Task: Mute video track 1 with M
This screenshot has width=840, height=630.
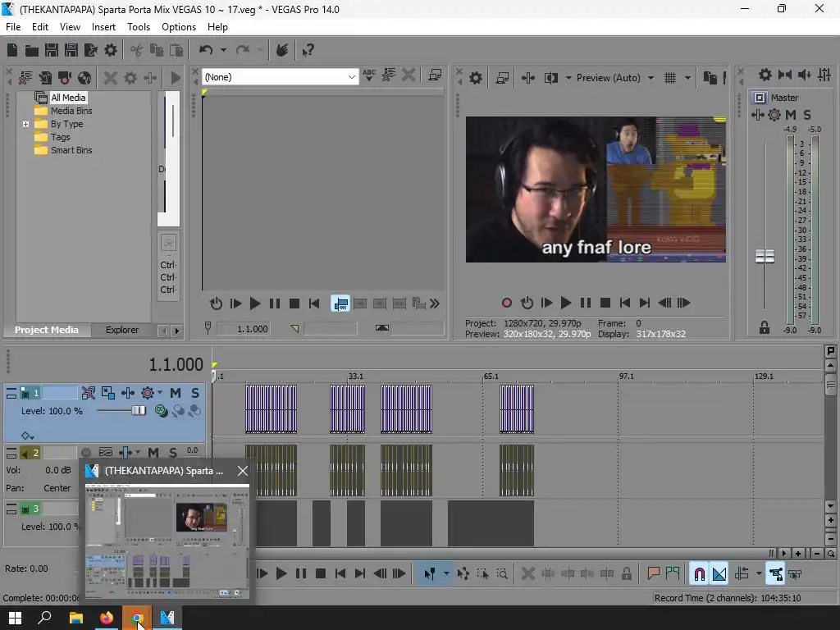Action: tap(176, 393)
